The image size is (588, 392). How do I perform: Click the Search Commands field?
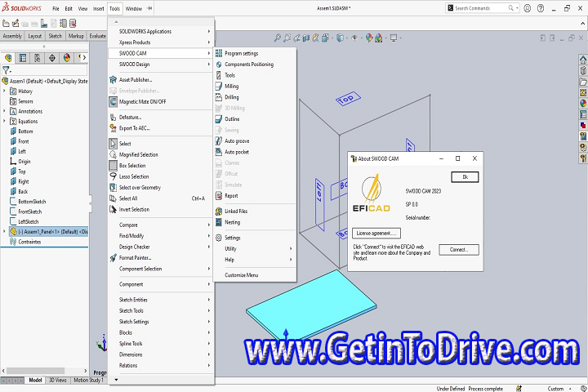click(x=481, y=8)
